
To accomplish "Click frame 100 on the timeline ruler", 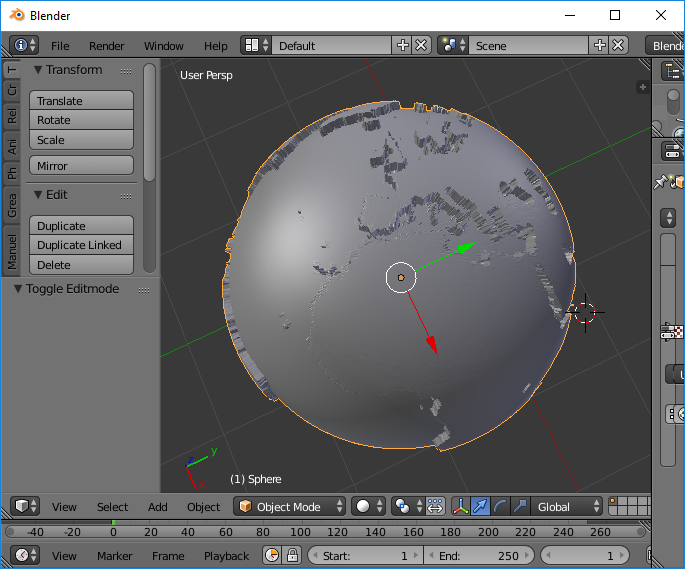I will [299, 531].
